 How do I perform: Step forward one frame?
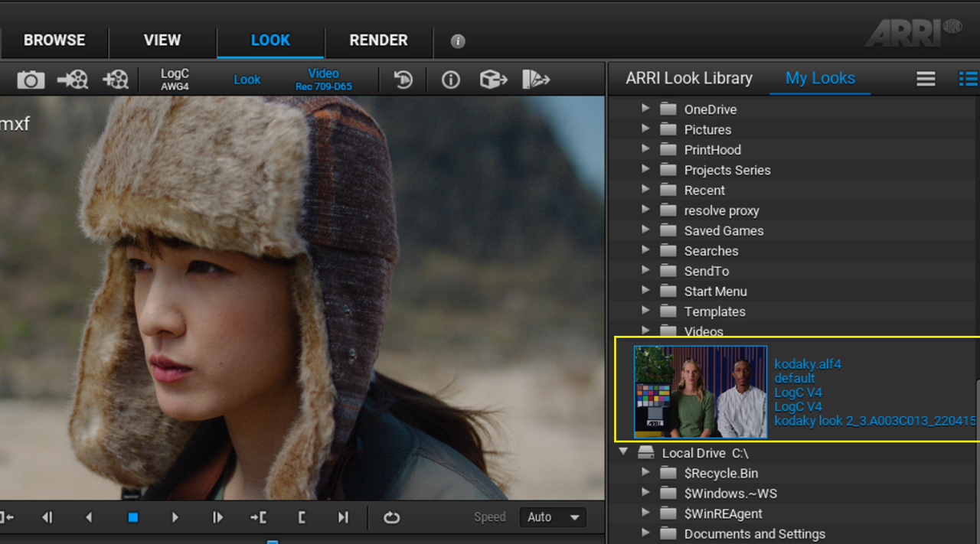(217, 517)
